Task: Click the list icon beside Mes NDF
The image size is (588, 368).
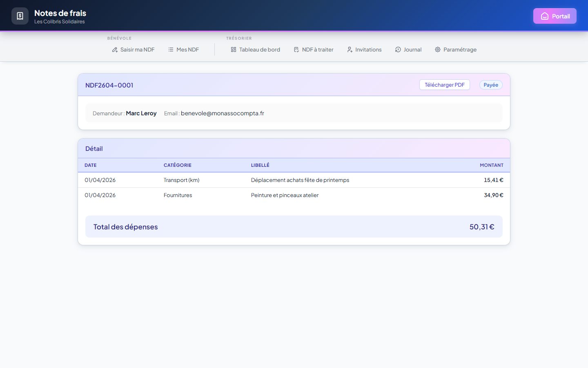Action: [171, 49]
